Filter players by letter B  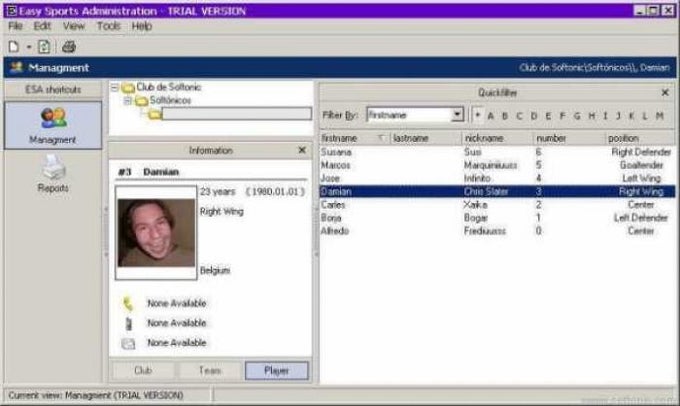505,116
